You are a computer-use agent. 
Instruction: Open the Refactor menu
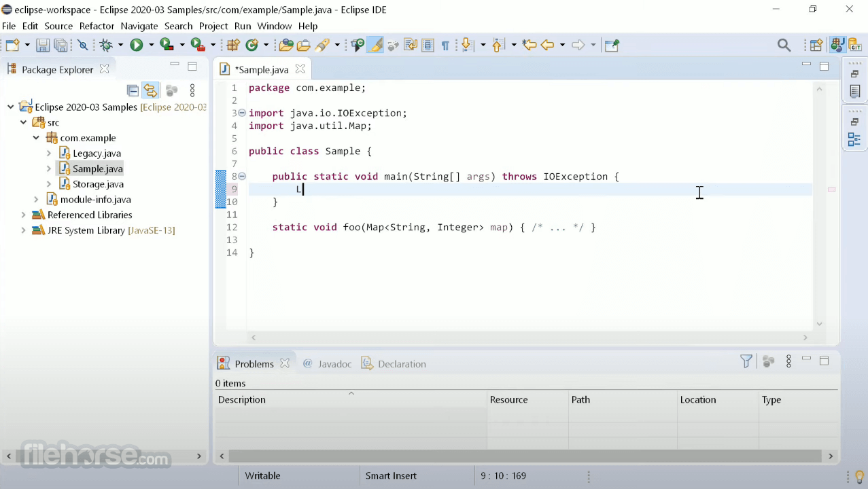coord(97,26)
